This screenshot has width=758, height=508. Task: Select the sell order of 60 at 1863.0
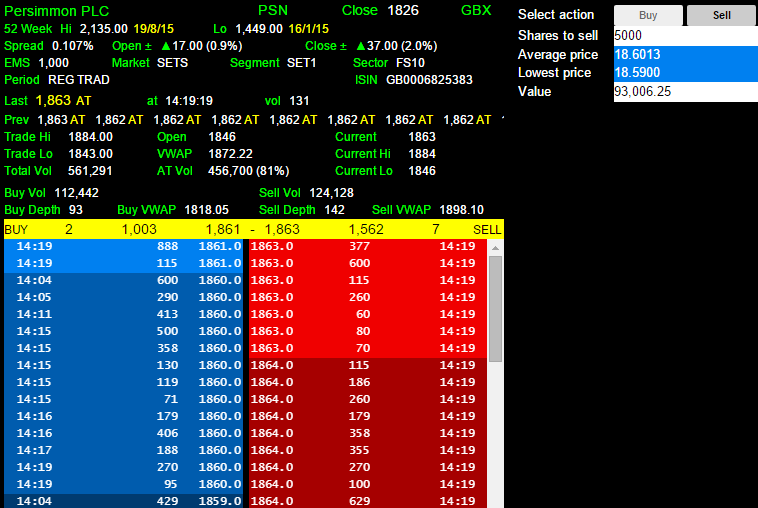368,314
